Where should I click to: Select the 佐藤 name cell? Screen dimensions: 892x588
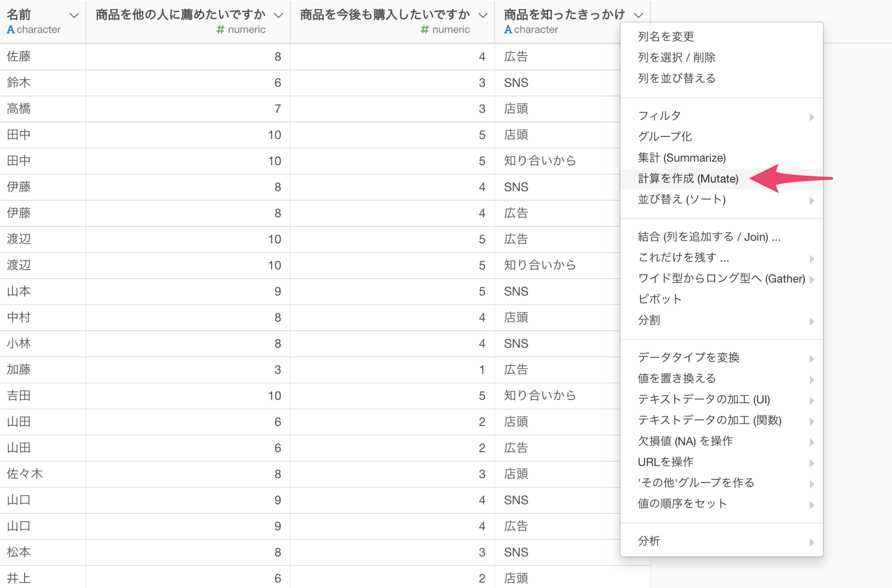tap(43, 56)
